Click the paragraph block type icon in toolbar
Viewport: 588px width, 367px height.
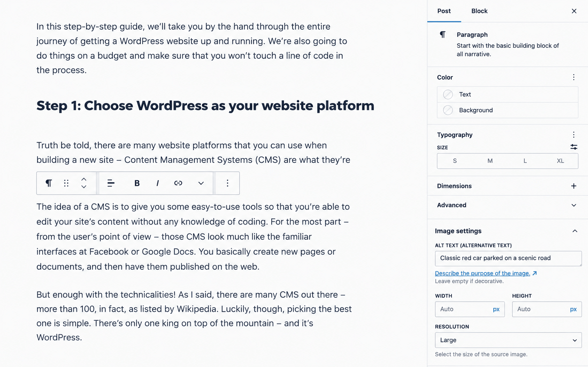49,183
